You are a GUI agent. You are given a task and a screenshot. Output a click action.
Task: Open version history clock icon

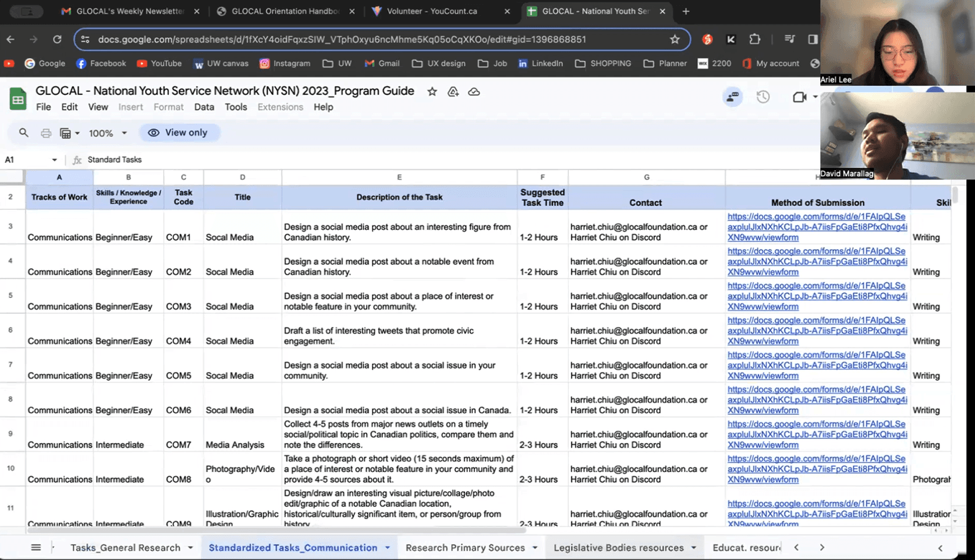(763, 97)
